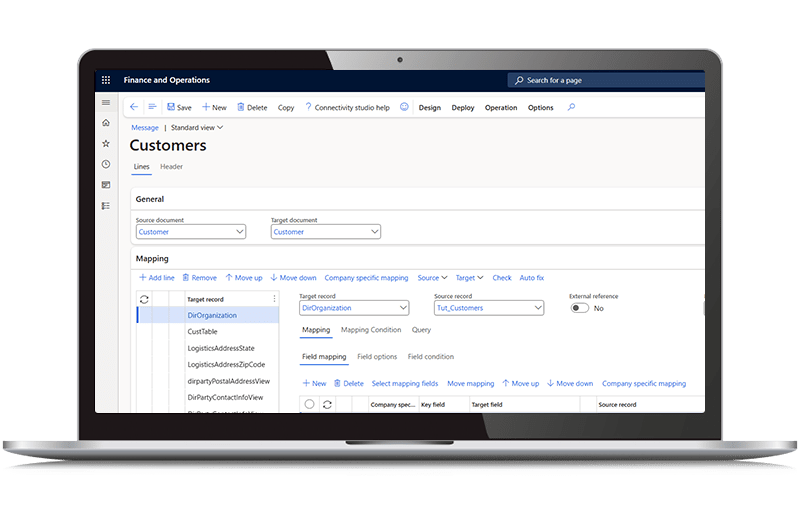Click Select mapping fields
Viewport: 800px width, 507px height.
tap(405, 384)
